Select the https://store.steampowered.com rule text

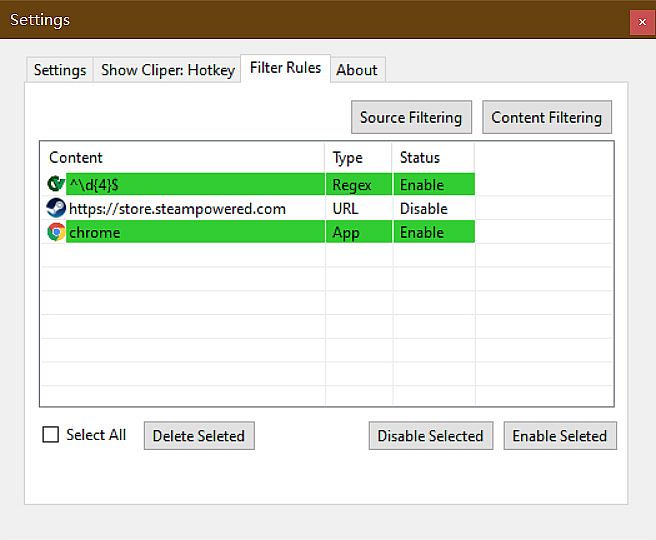coord(177,208)
